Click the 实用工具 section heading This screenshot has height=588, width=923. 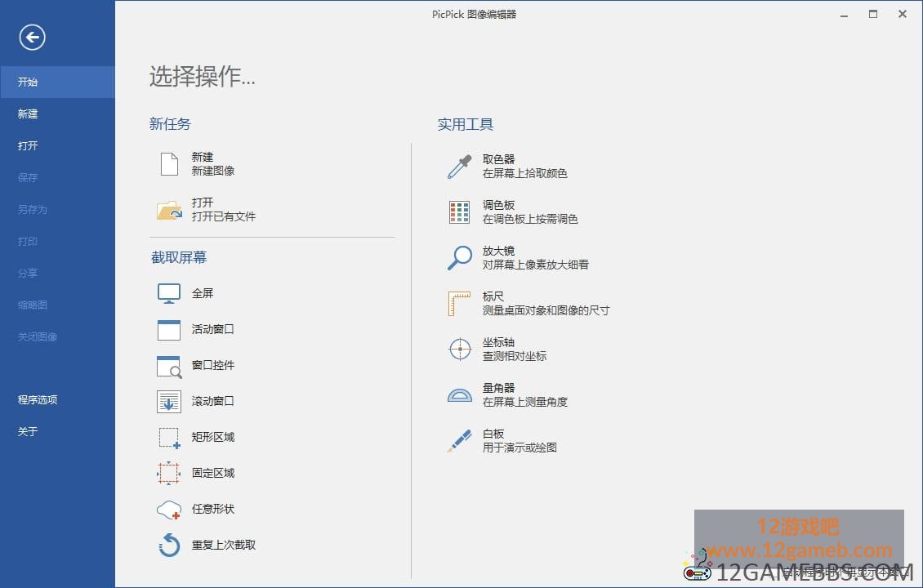click(x=466, y=124)
